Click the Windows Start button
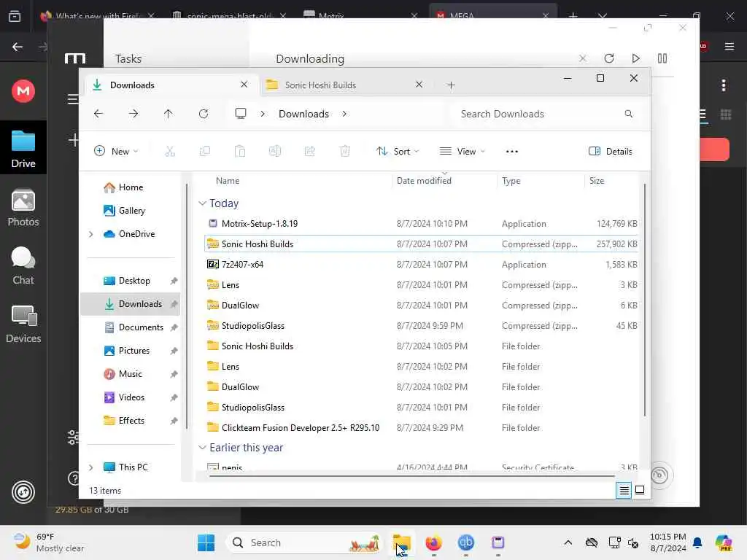This screenshot has width=747, height=560. (x=206, y=542)
